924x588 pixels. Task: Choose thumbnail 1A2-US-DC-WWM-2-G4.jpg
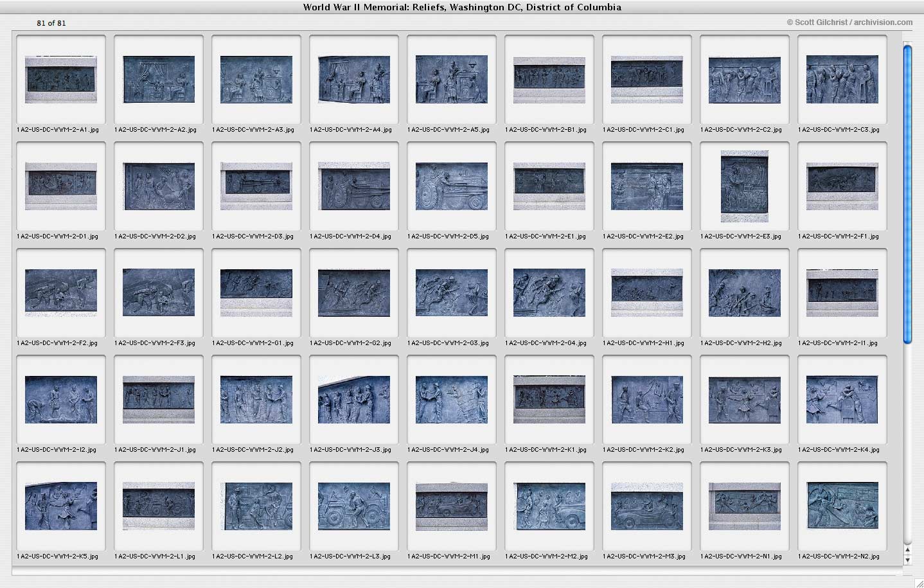pos(549,293)
